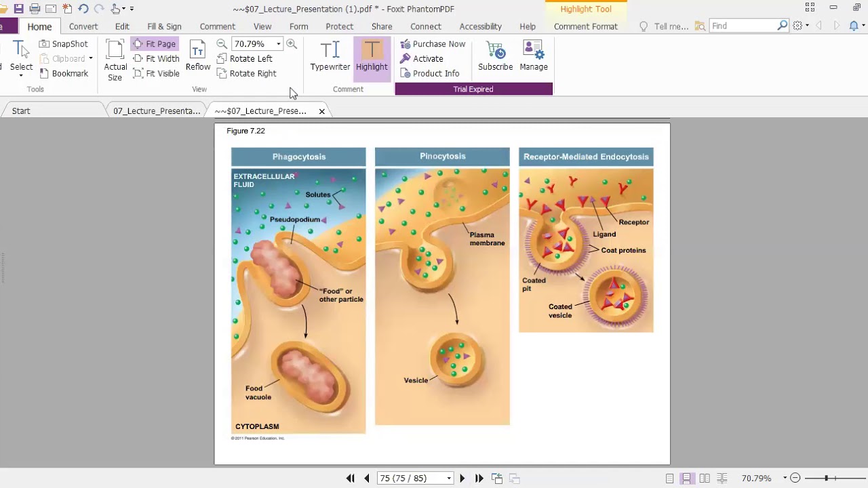The width and height of the screenshot is (868, 488).
Task: Click the zoom slider handle in status bar
Action: pos(826,479)
